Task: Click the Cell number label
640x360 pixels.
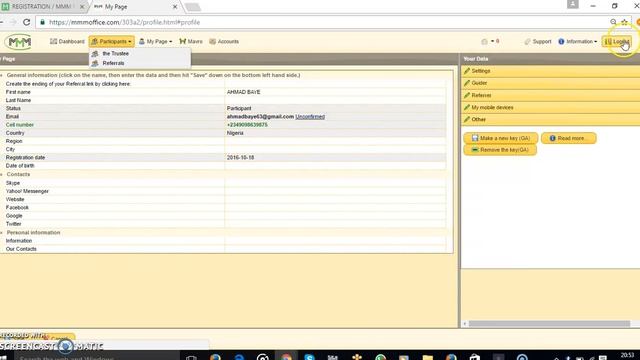Action: pyautogui.click(x=20, y=125)
